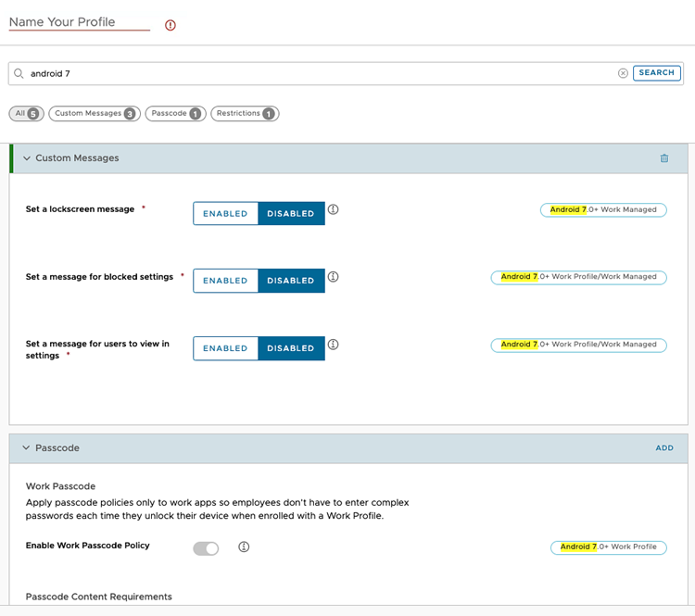Click the Custom Messages section title
The image size is (695, 616).
tap(77, 158)
